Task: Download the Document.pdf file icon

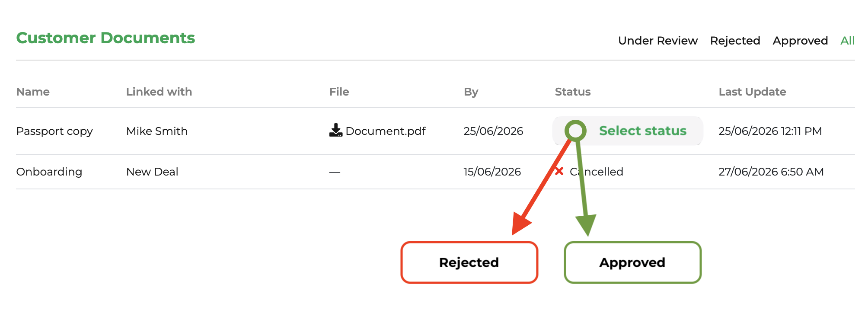Action: coord(336,130)
